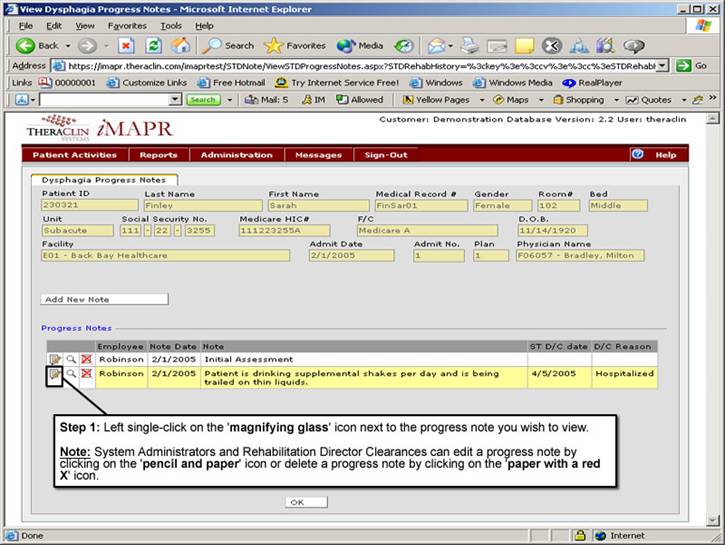Open Media globe icon
Screen dimensions: 725x545
point(345,45)
